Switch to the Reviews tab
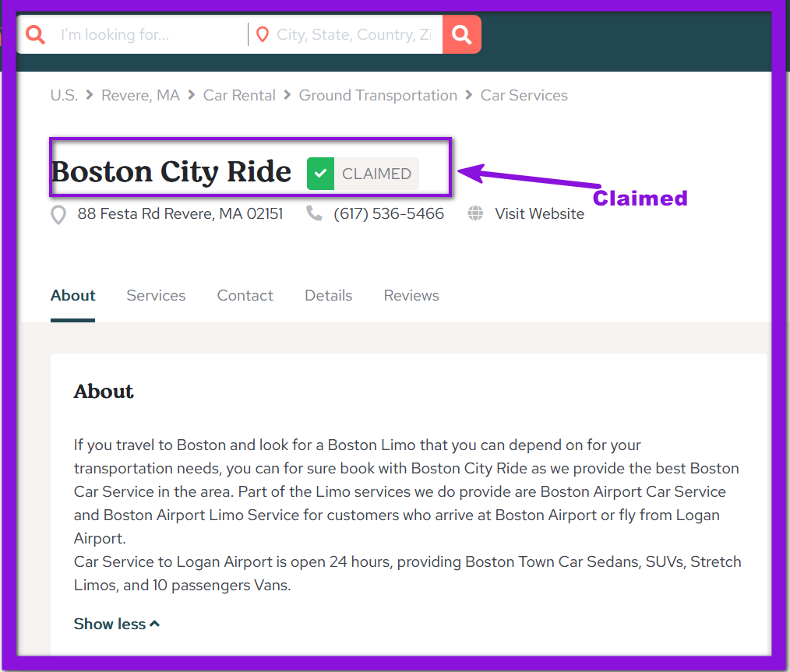The height and width of the screenshot is (672, 790). tap(411, 295)
